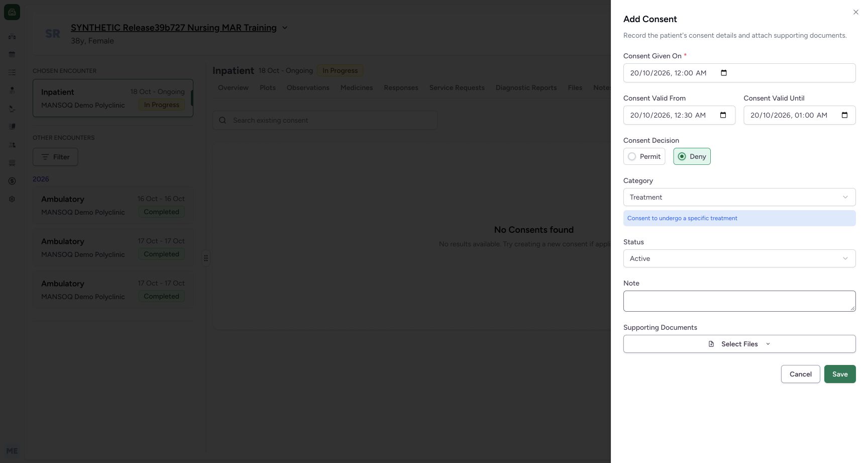Open settings gear icon in sidebar
The width and height of the screenshot is (868, 463).
[12, 199]
